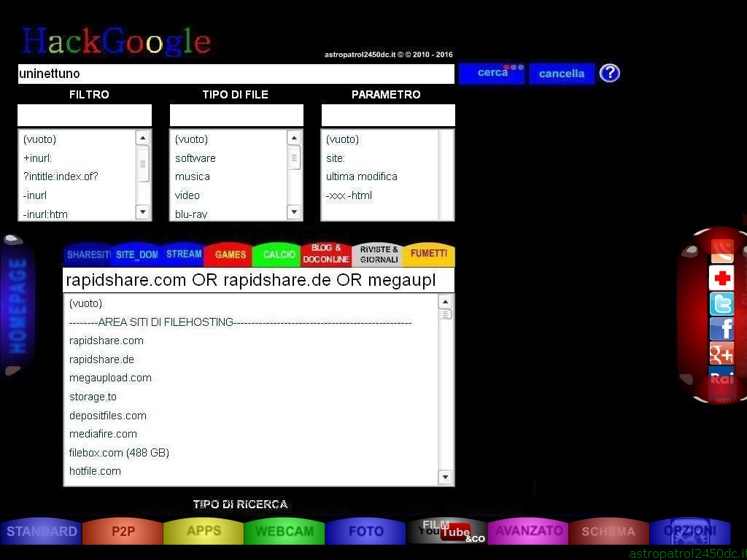Screen dimensions: 747x560
Task: Select the GAMES tab
Action: 230,254
